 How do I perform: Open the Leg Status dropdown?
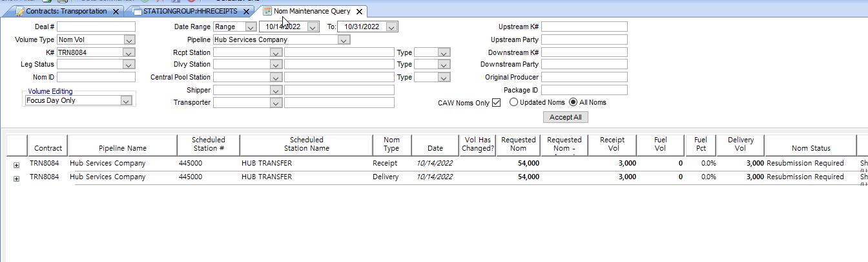(x=129, y=65)
